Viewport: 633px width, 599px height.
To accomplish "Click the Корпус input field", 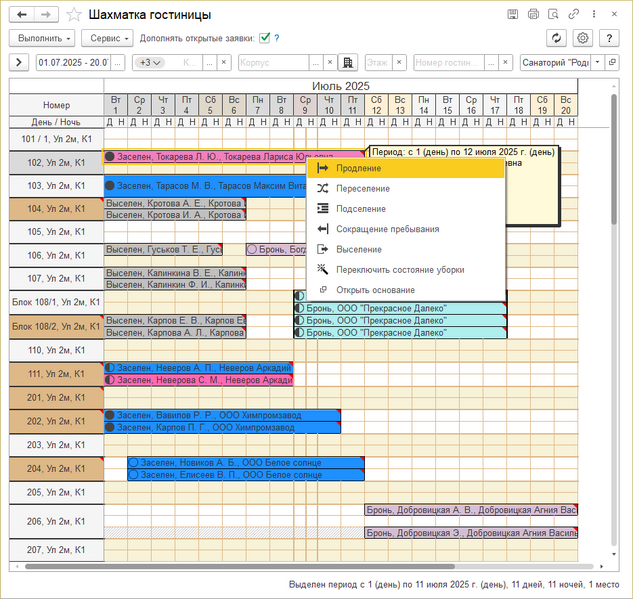I will click(274, 63).
